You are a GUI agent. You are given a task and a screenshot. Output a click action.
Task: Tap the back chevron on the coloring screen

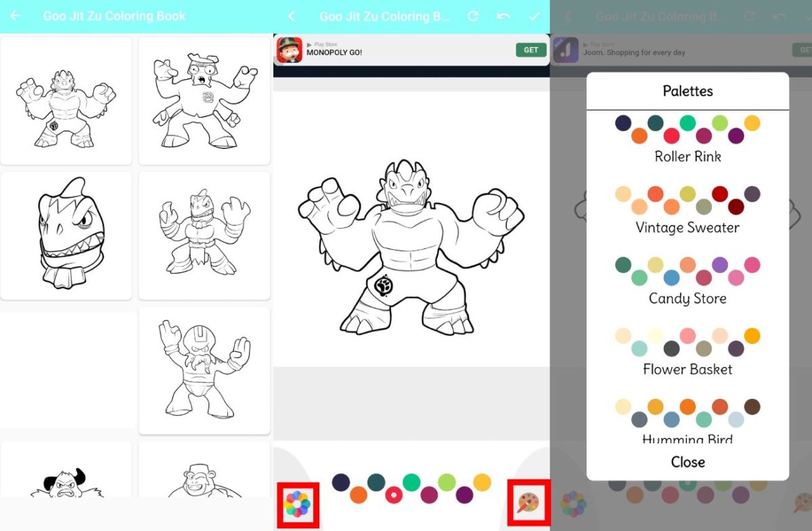point(292,16)
